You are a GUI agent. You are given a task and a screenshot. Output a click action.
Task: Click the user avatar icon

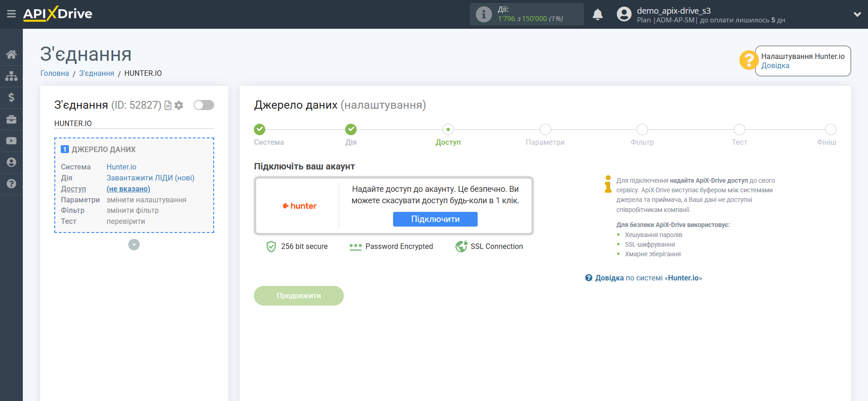624,14
